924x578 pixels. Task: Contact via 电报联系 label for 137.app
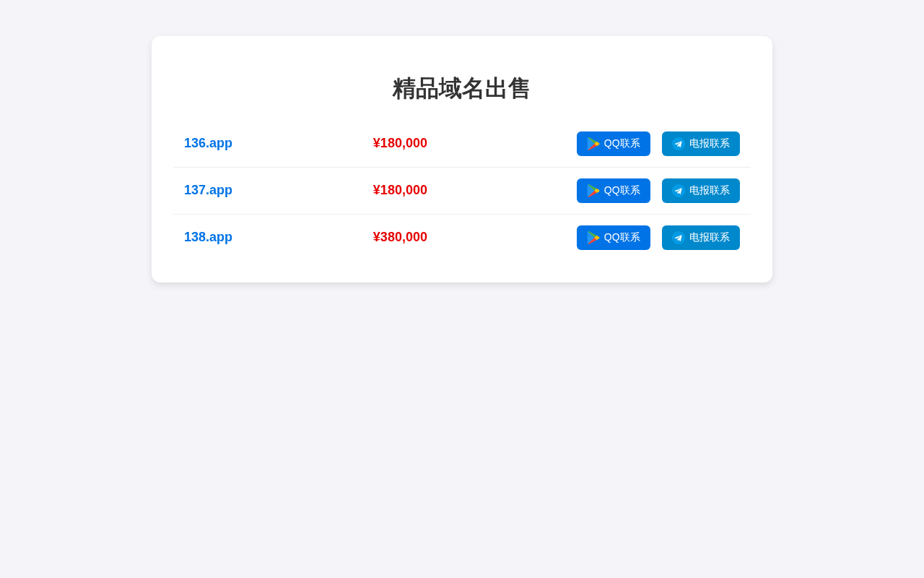(710, 191)
